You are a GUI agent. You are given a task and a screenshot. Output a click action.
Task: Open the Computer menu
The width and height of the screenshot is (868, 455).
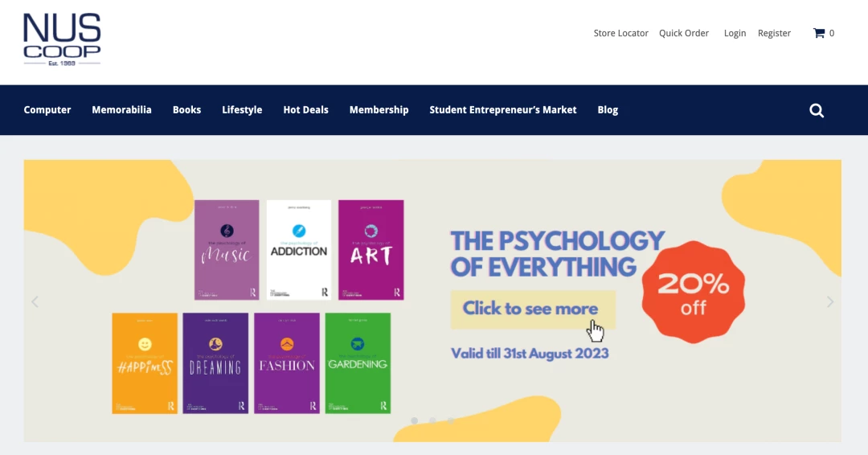tap(47, 110)
